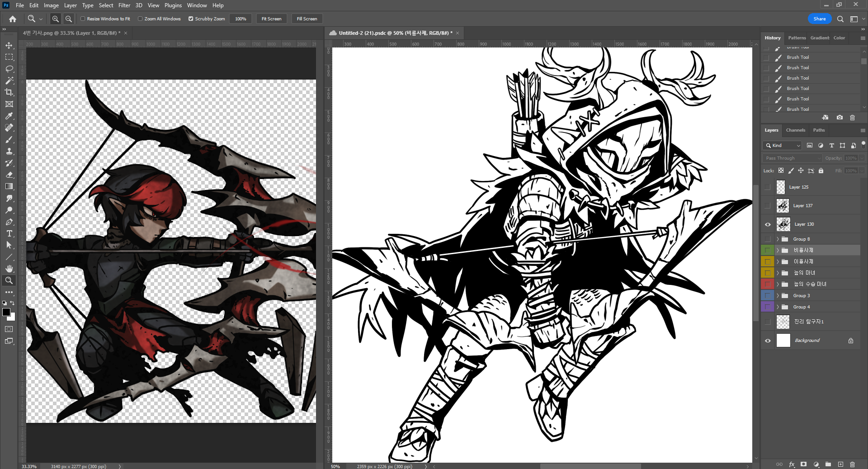
Task: Enable Resize Windows to Fit checkbox
Action: (x=83, y=19)
